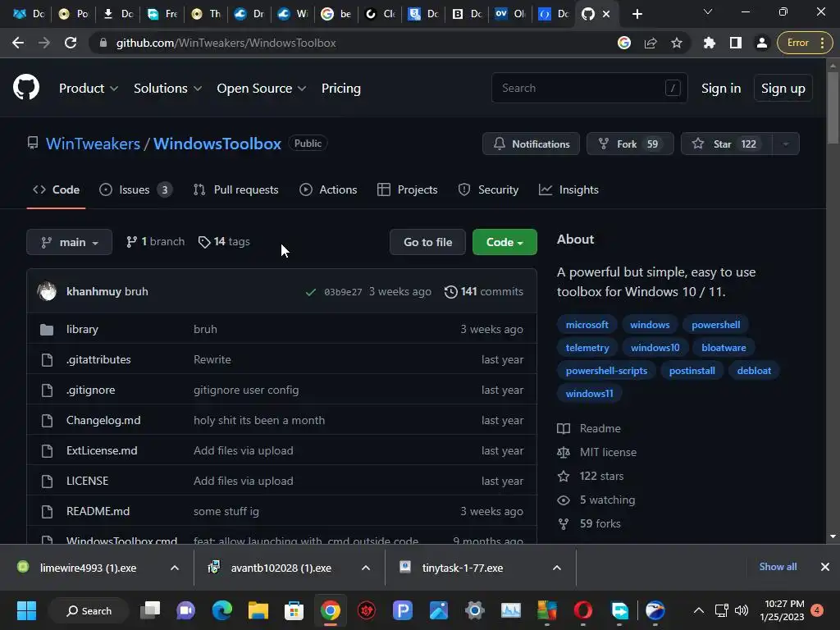
Task: Focus the GitHub search field
Action: tap(589, 88)
